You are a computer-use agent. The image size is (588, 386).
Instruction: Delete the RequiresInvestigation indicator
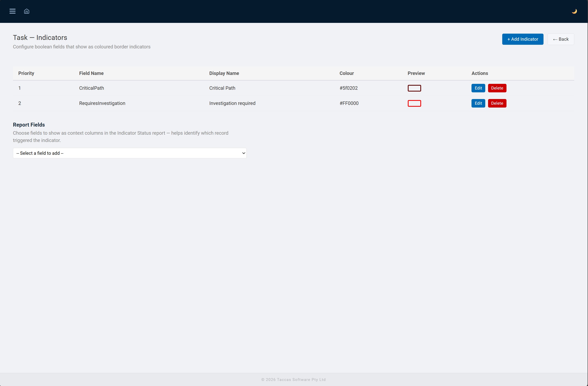[x=497, y=103]
